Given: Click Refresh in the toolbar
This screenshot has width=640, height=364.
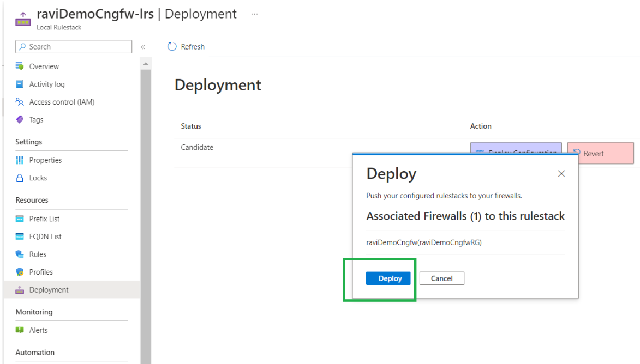Looking at the screenshot, I should [x=186, y=47].
